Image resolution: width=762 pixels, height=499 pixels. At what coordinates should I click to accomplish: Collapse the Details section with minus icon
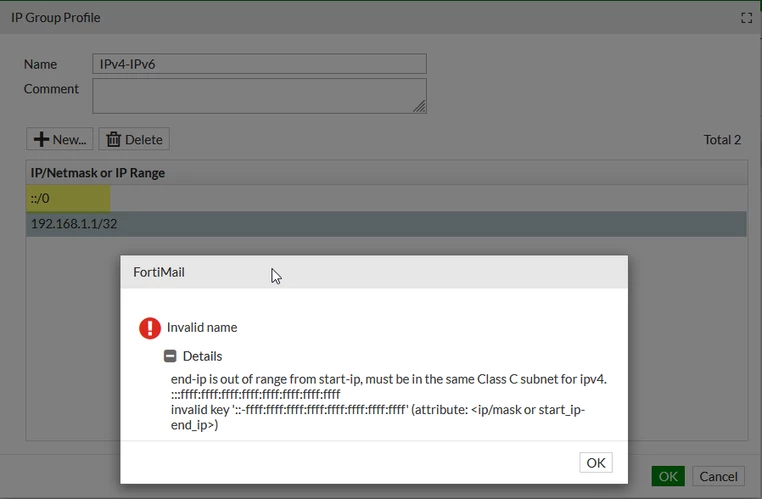coord(170,356)
